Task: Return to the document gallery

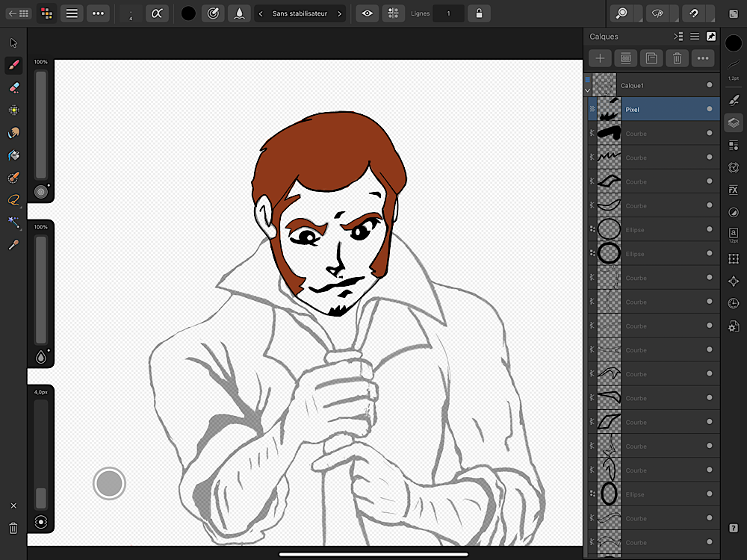Action: tap(19, 13)
